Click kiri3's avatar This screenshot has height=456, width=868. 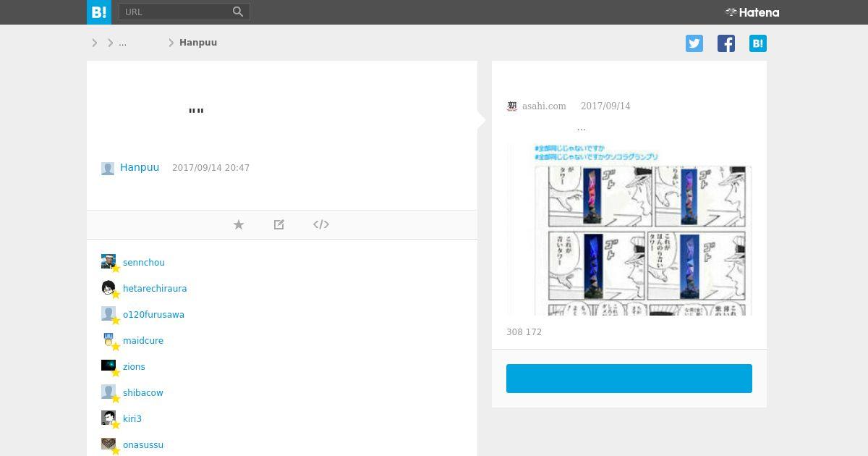(109, 418)
